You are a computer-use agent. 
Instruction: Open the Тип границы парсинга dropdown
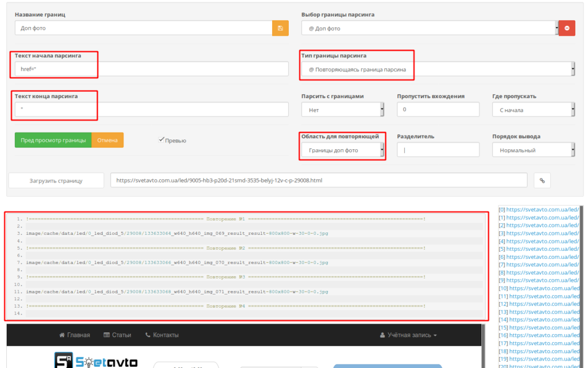(438, 69)
